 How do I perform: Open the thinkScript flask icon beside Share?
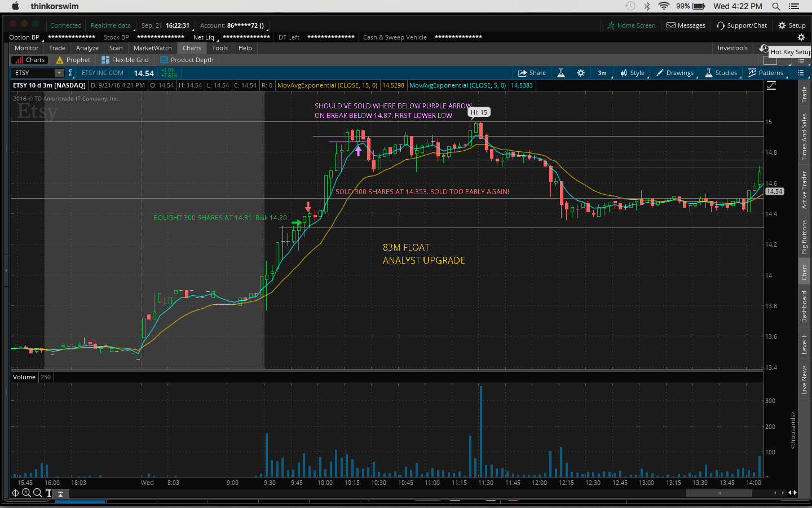(x=561, y=73)
